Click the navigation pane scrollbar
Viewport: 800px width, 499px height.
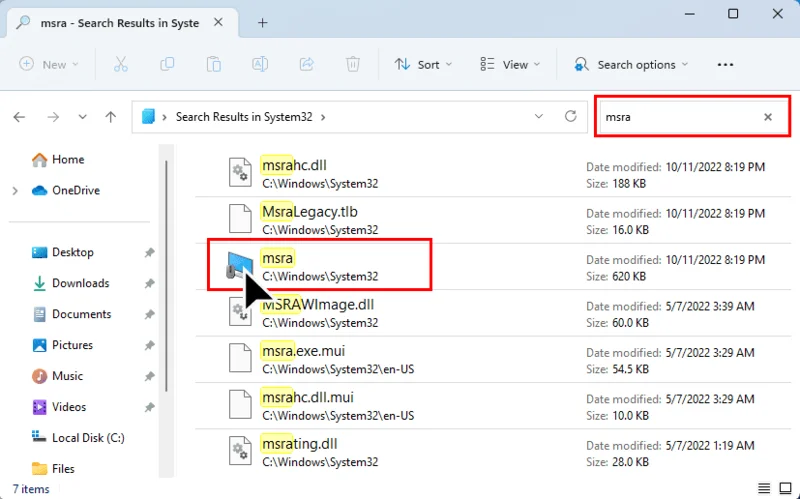click(166, 276)
